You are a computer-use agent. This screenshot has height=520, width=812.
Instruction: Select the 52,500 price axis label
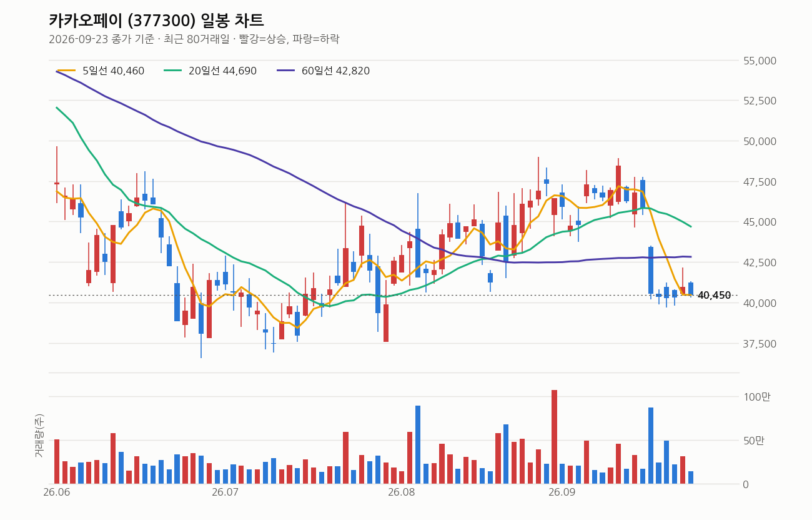(760, 101)
